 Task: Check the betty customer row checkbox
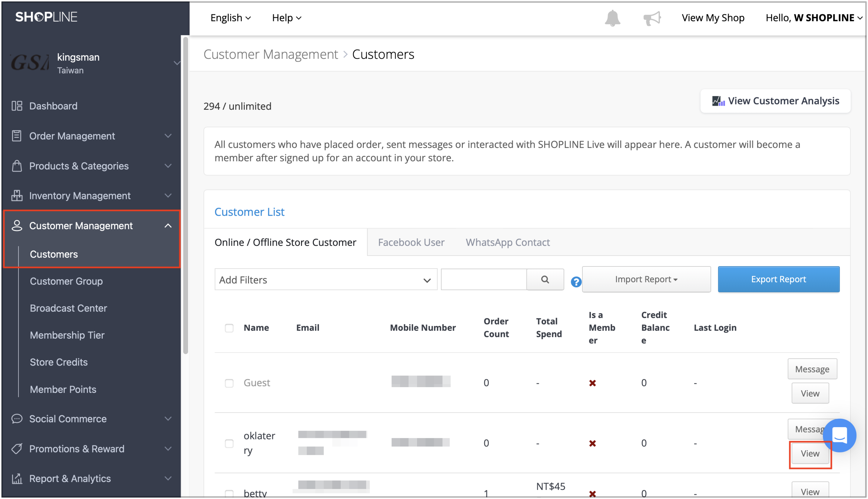(229, 494)
